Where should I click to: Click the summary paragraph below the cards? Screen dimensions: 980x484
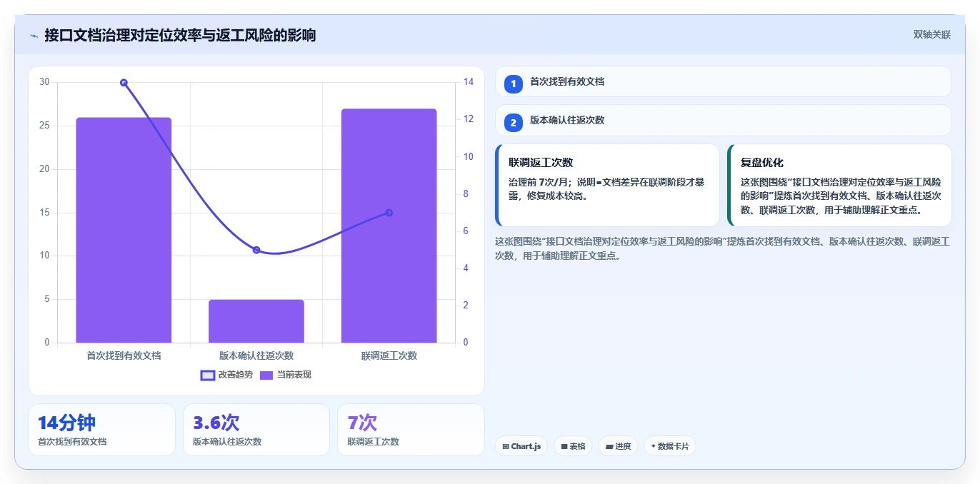722,248
